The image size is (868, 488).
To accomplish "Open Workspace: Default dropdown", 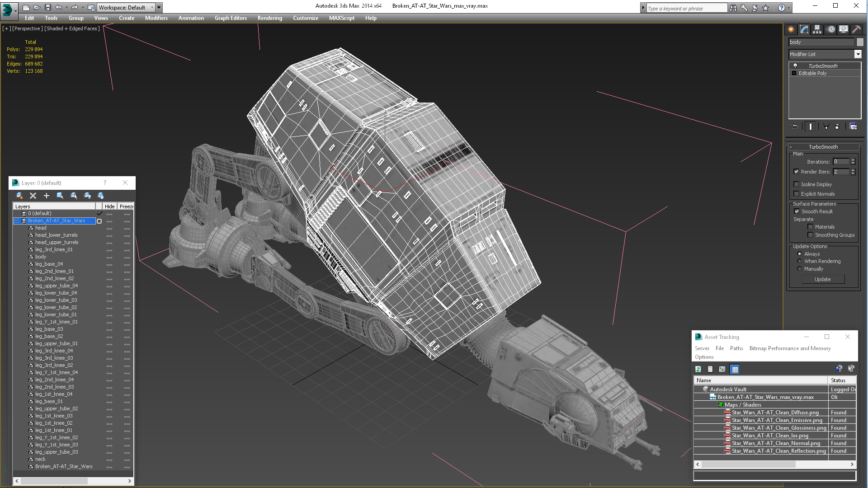I will click(126, 7).
